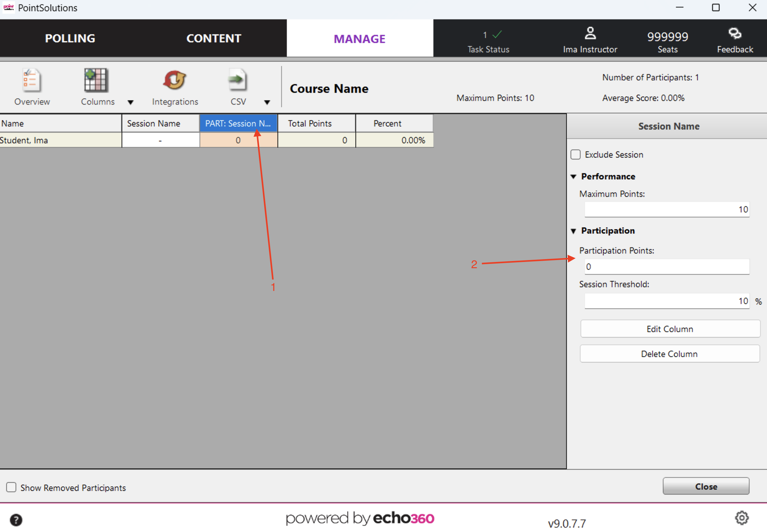Image resolution: width=767 pixels, height=532 pixels.
Task: Collapse the Participation section
Action: pyautogui.click(x=573, y=231)
